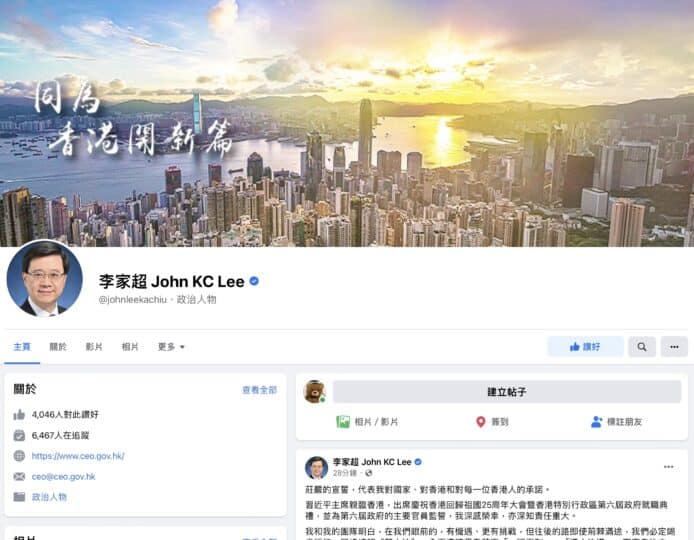Open the 相片 tab
This screenshot has height=540, width=694.
[130, 347]
